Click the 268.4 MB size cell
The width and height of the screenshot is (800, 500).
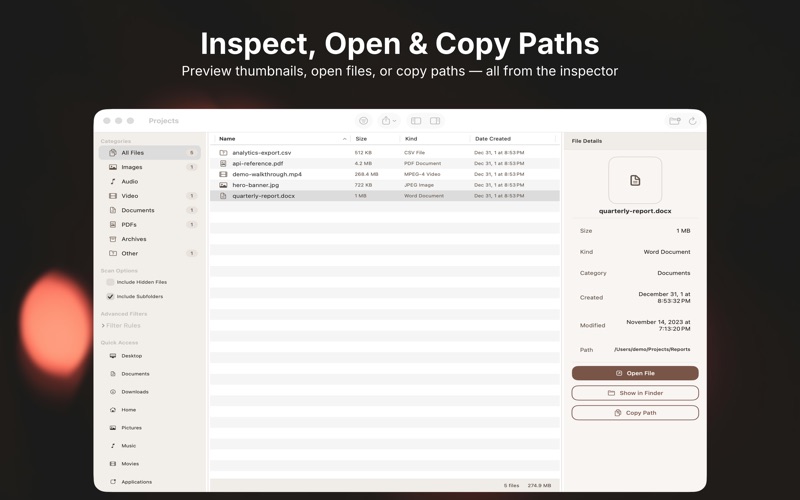(x=366, y=174)
